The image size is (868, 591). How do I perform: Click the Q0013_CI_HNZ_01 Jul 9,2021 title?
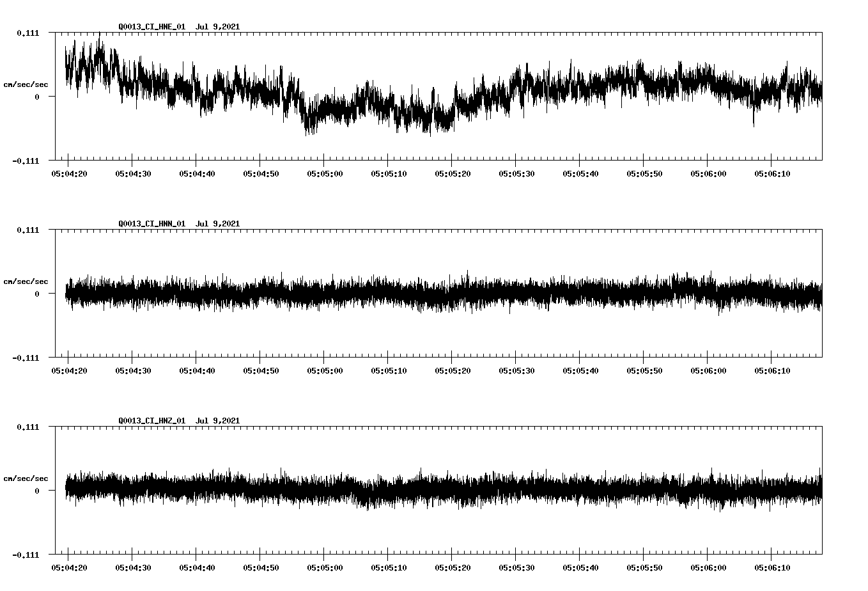[x=179, y=421]
